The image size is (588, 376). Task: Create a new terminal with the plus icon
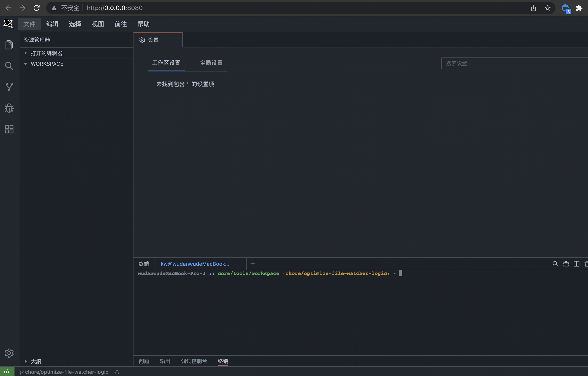pos(253,264)
